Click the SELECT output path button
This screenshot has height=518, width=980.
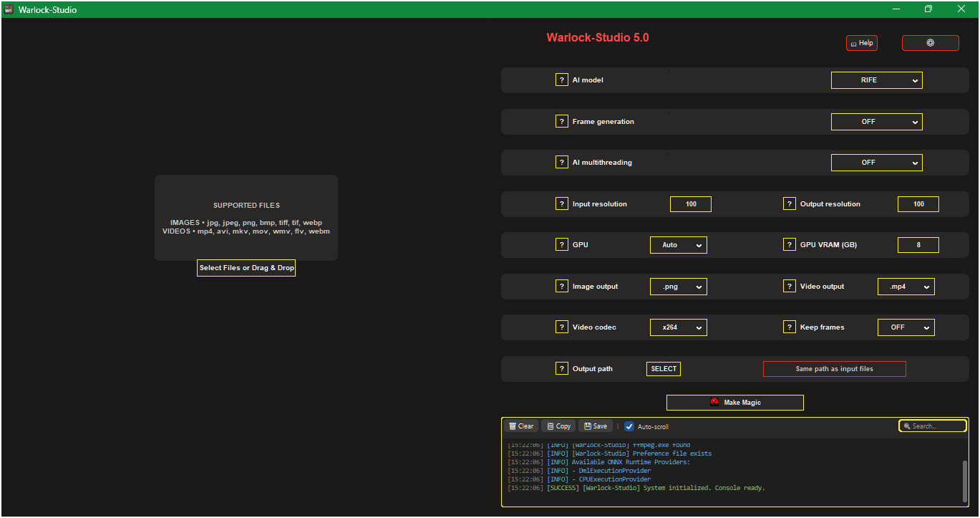point(664,369)
